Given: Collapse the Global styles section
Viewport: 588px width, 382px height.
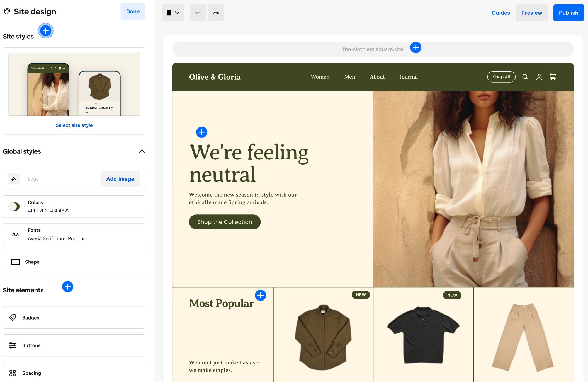Looking at the screenshot, I should coord(142,151).
